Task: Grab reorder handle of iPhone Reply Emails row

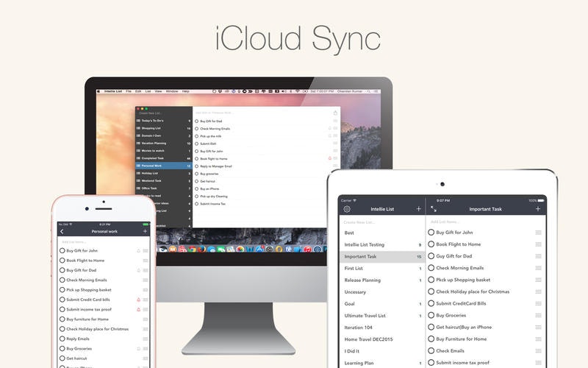Action: coord(145,339)
